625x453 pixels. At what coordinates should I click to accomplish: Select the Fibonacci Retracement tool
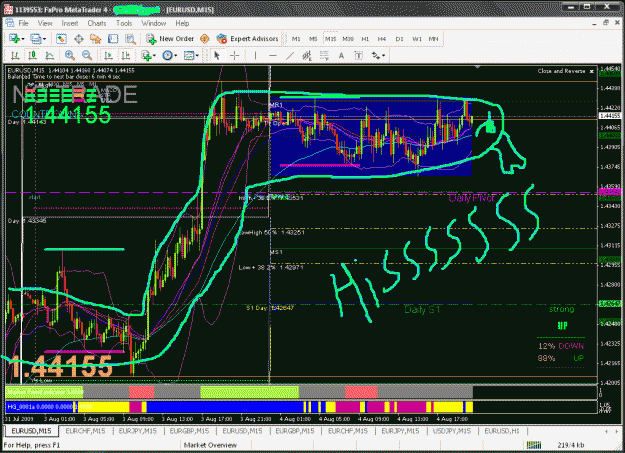[324, 55]
